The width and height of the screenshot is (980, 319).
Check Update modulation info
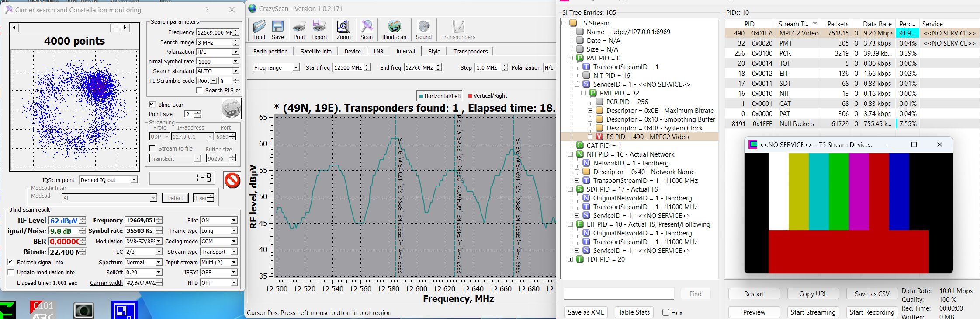[x=11, y=272]
